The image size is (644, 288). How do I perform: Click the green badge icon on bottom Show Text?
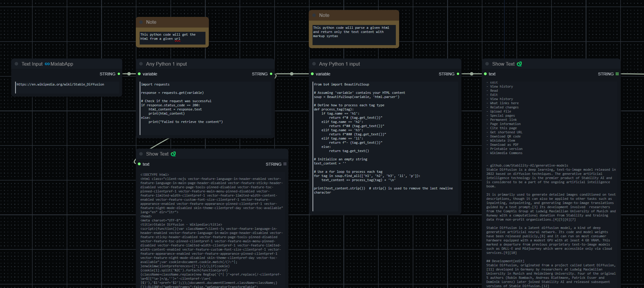[173, 154]
